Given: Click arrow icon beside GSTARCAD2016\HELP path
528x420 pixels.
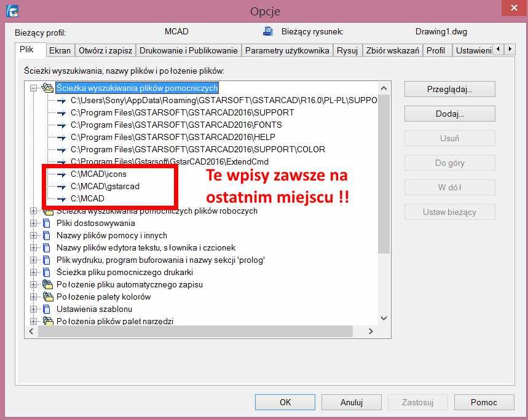Looking at the screenshot, I should (x=61, y=138).
